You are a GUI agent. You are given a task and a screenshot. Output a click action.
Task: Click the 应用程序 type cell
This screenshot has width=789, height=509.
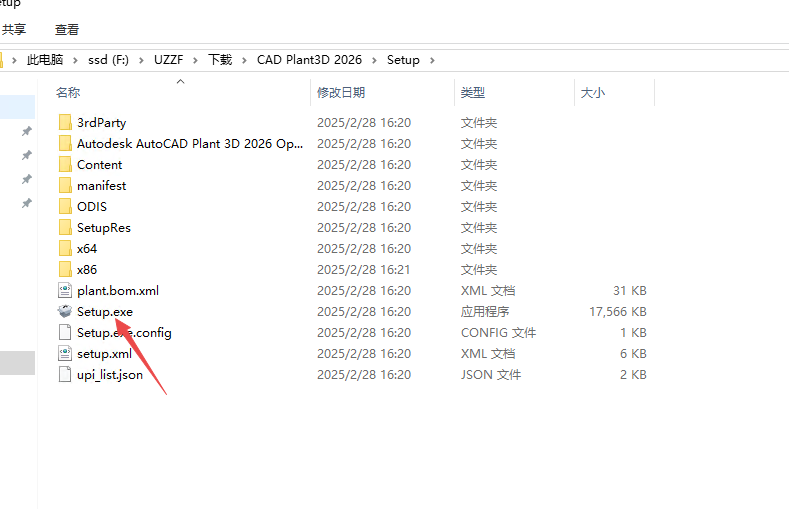click(485, 312)
